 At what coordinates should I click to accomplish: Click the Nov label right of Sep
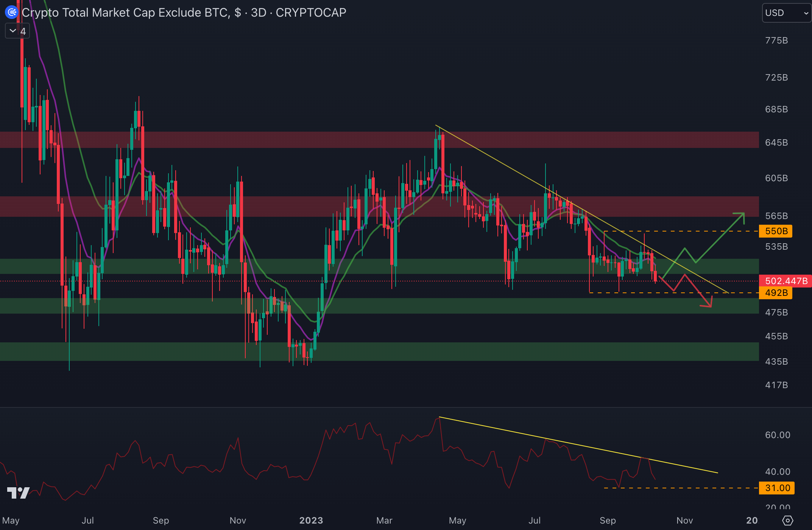[x=684, y=521]
